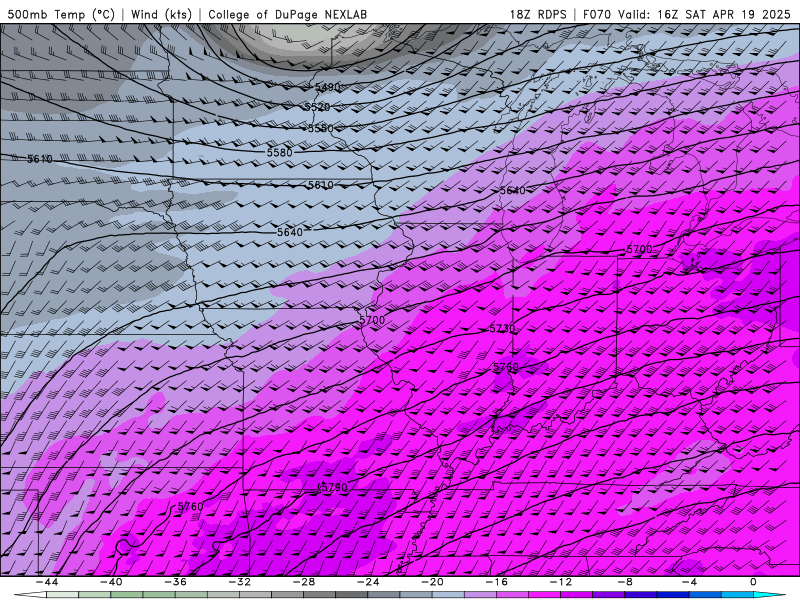Click the -20 colorbar label
800x600 pixels.
(432, 582)
